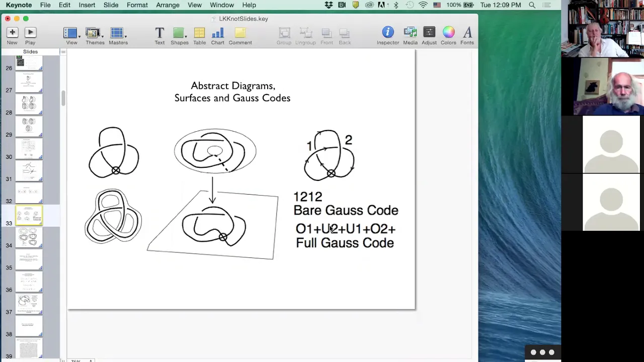Screen dimensions: 644x362
Task: Select the knot-on-torus diagram
Action: (x=215, y=151)
